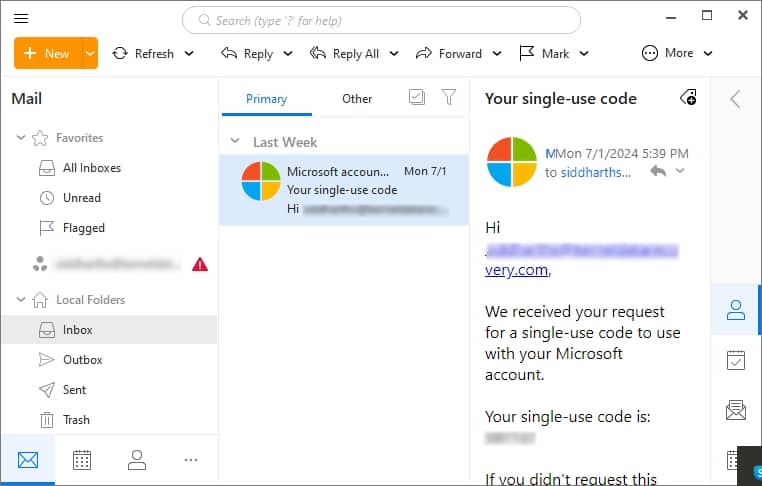Open the contact panel in right sidebar
762x486 pixels.
tap(736, 310)
